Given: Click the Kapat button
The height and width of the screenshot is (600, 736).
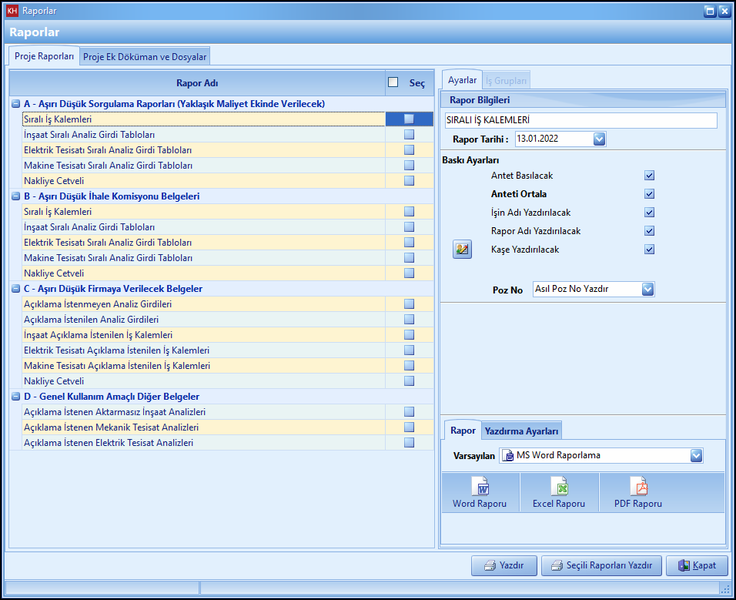Looking at the screenshot, I should pyautogui.click(x=696, y=565).
